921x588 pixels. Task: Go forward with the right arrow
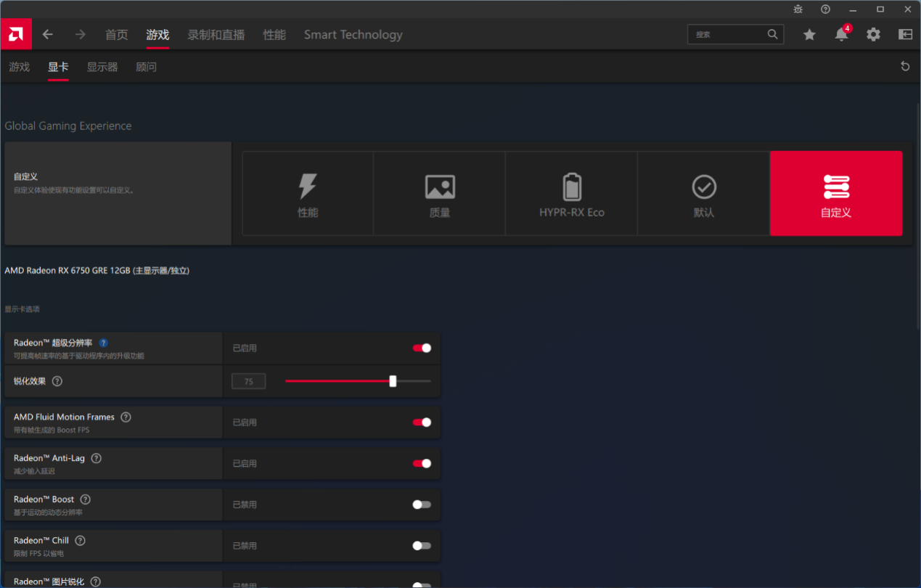[x=81, y=34]
